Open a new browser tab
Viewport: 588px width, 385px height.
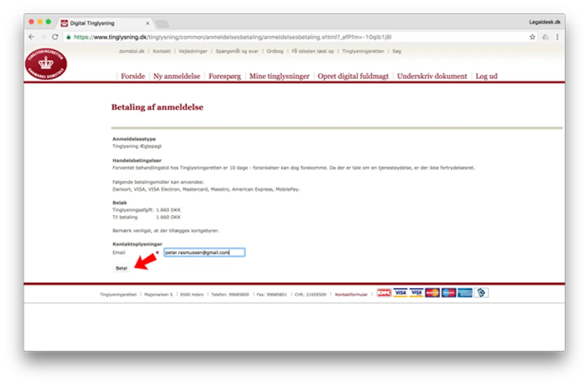tap(163, 24)
